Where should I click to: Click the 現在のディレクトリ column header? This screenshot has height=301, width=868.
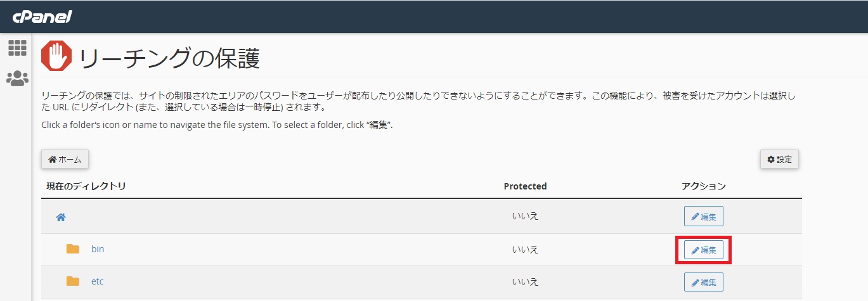tap(86, 186)
